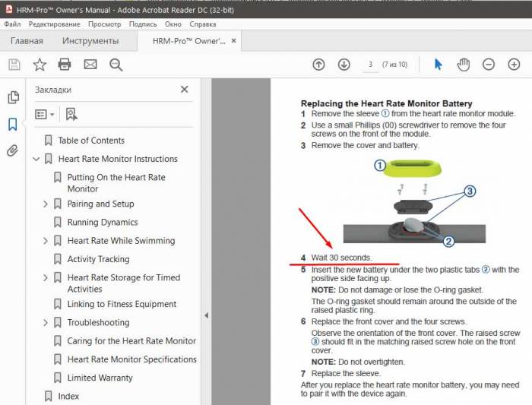Open the Справка menu
The width and height of the screenshot is (532, 405).
coord(203,24)
